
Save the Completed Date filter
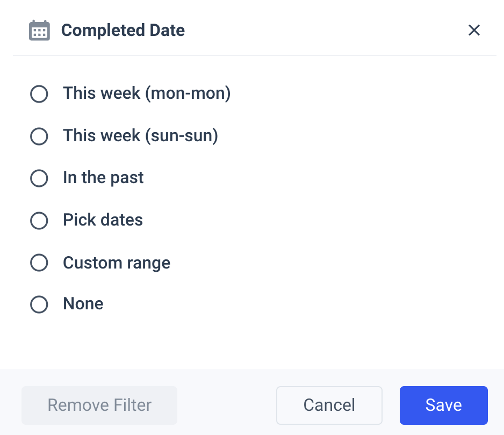443,405
